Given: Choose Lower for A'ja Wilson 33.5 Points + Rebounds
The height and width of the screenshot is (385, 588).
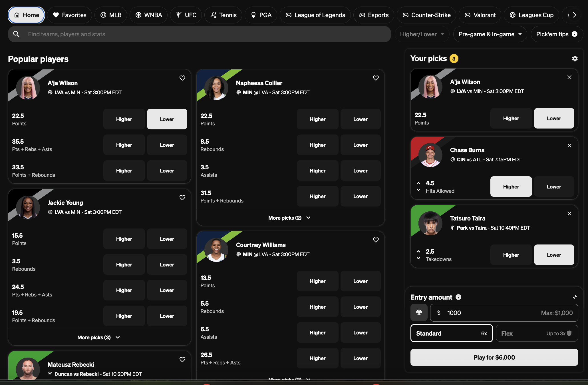Looking at the screenshot, I should (167, 171).
